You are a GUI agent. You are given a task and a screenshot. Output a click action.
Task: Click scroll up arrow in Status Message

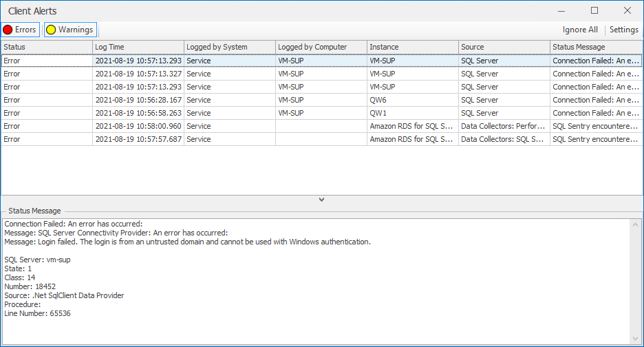[635, 224]
